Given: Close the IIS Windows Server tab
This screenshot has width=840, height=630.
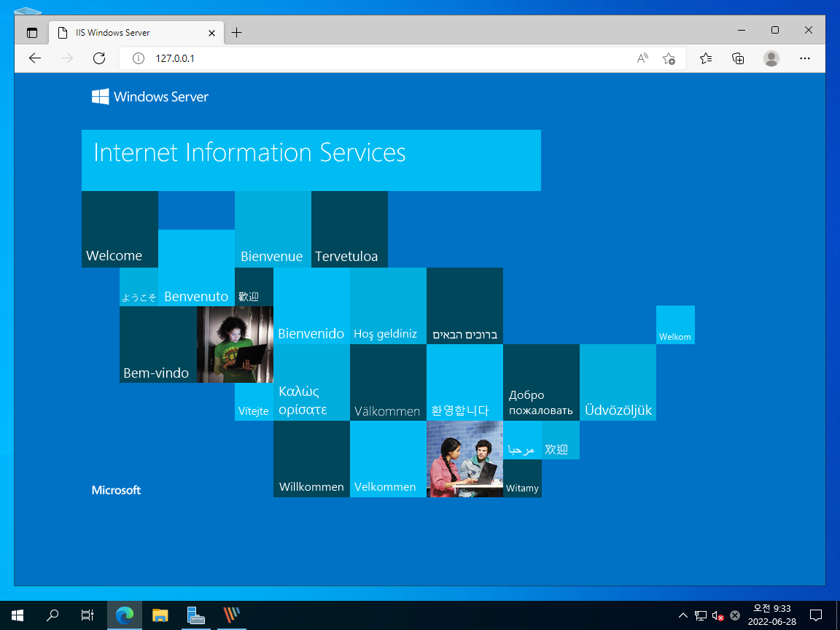Looking at the screenshot, I should pyautogui.click(x=211, y=33).
